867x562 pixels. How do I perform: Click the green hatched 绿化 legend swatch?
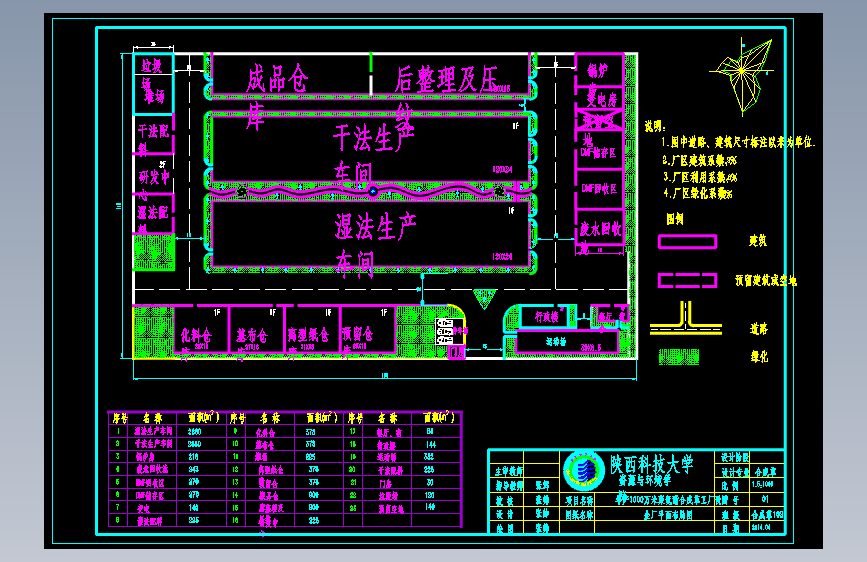click(x=679, y=357)
